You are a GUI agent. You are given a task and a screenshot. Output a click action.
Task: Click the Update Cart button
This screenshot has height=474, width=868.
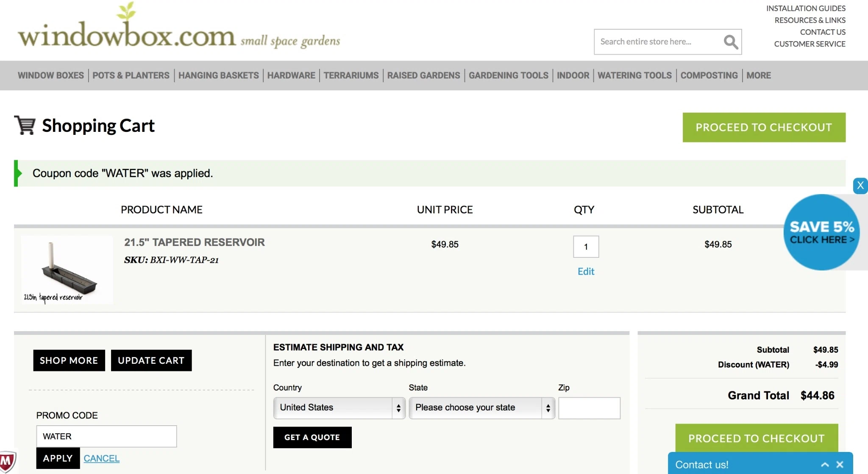coord(151,360)
